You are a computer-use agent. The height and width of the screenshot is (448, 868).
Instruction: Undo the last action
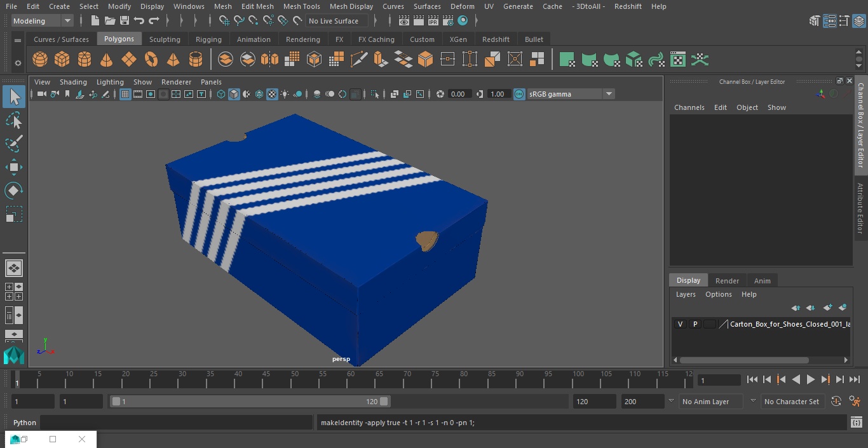pos(139,21)
